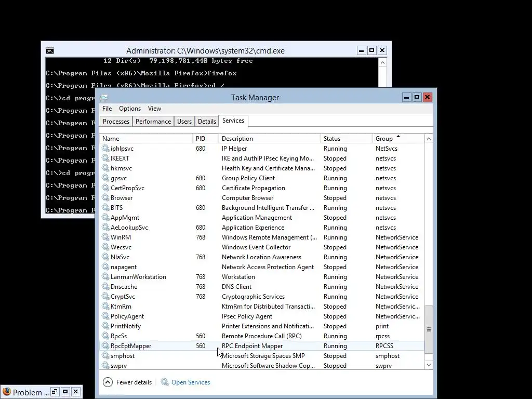Click the gear icon beside iphlpsvc service
Viewport: 532px width, 399px height.
tap(105, 148)
